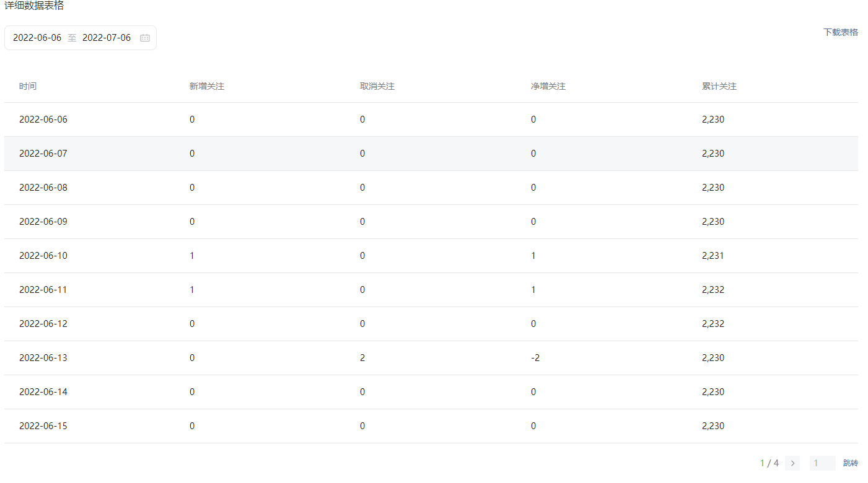Click 累计关注 value 2,232 in 2022-06-12 row
This screenshot has width=868, height=483.
[713, 324]
